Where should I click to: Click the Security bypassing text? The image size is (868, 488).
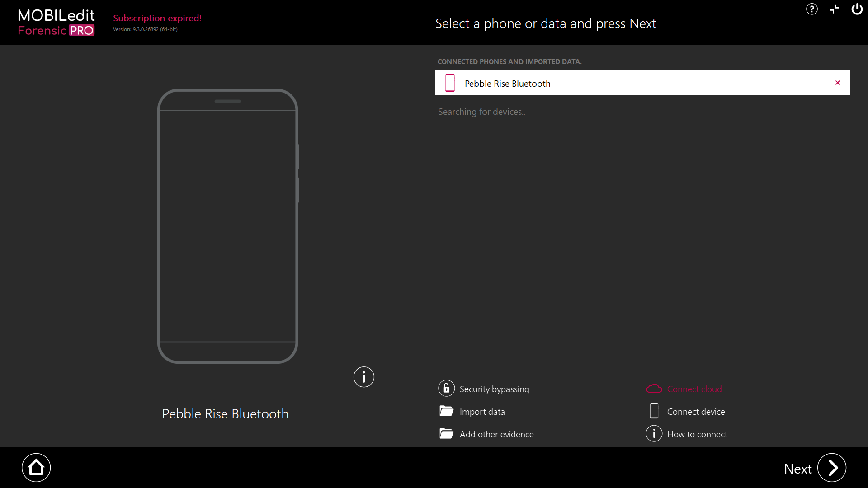click(494, 389)
